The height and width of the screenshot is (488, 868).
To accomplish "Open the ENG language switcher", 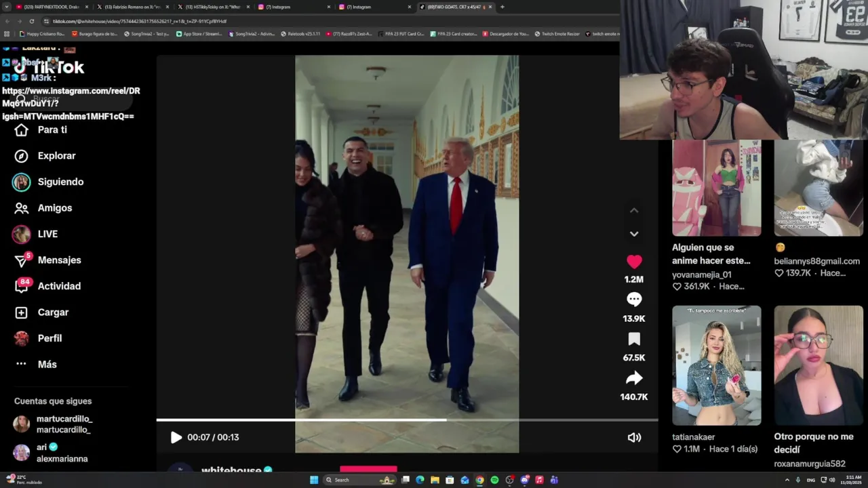I will 811,480.
